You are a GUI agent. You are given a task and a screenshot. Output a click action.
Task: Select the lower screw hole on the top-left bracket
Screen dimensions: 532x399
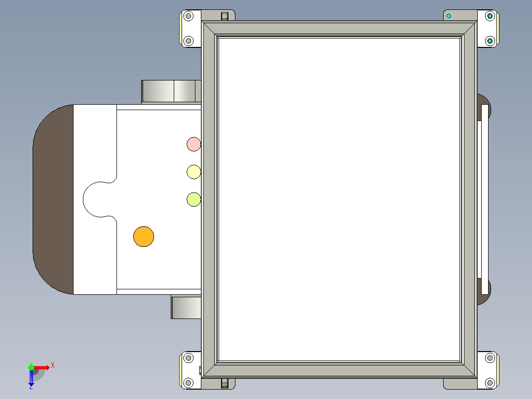click(x=189, y=41)
